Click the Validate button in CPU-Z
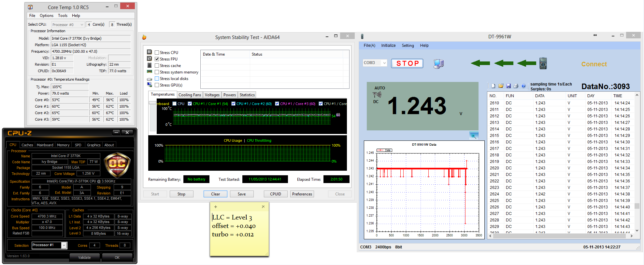The image size is (644, 265). [x=85, y=258]
